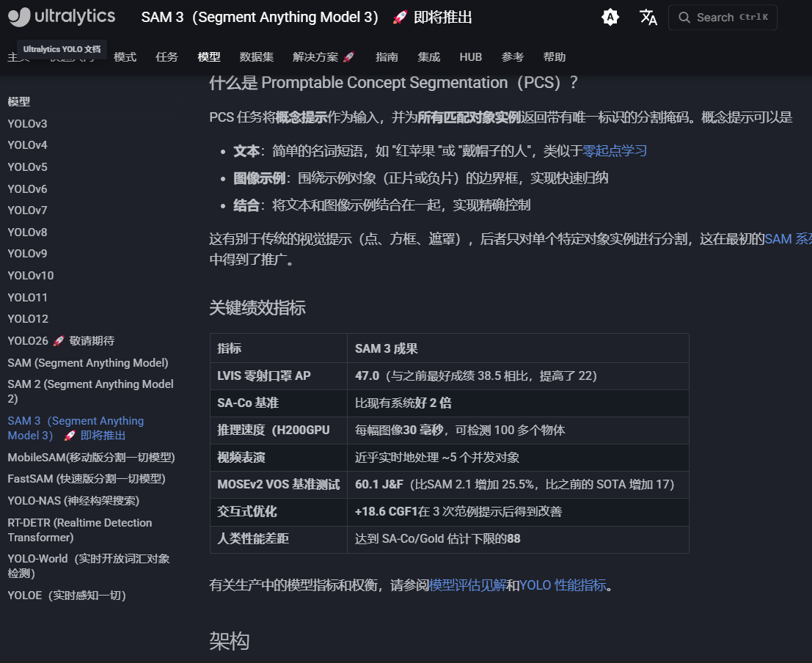This screenshot has height=663, width=812.
Task: Click the SA-Co 基准 table cell
Action: 279,403
